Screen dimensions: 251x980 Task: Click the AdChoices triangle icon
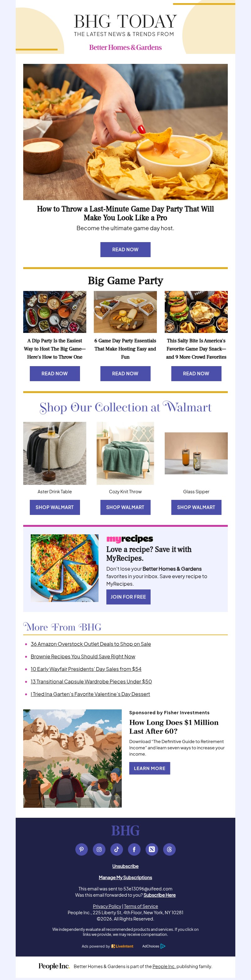(163, 946)
